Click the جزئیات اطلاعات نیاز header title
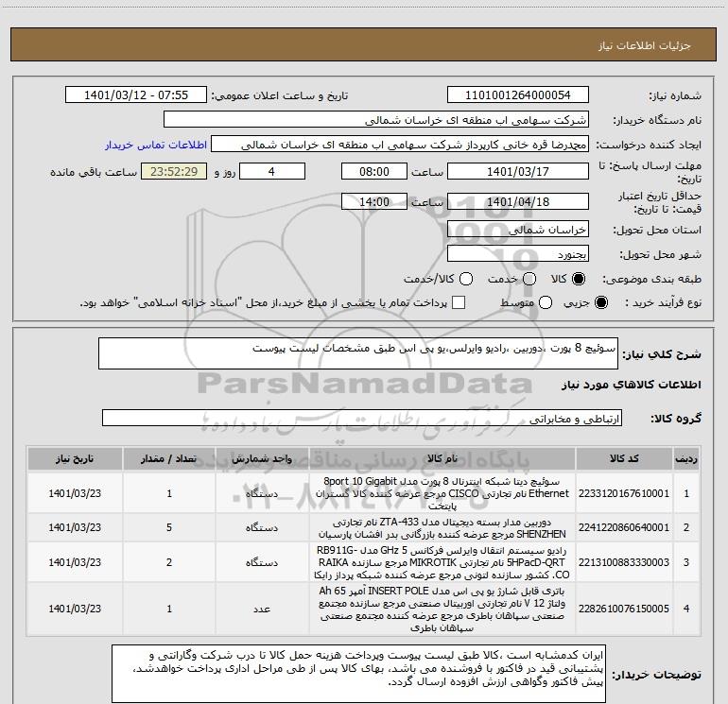Image resolution: width=728 pixels, height=704 pixels. (645, 45)
